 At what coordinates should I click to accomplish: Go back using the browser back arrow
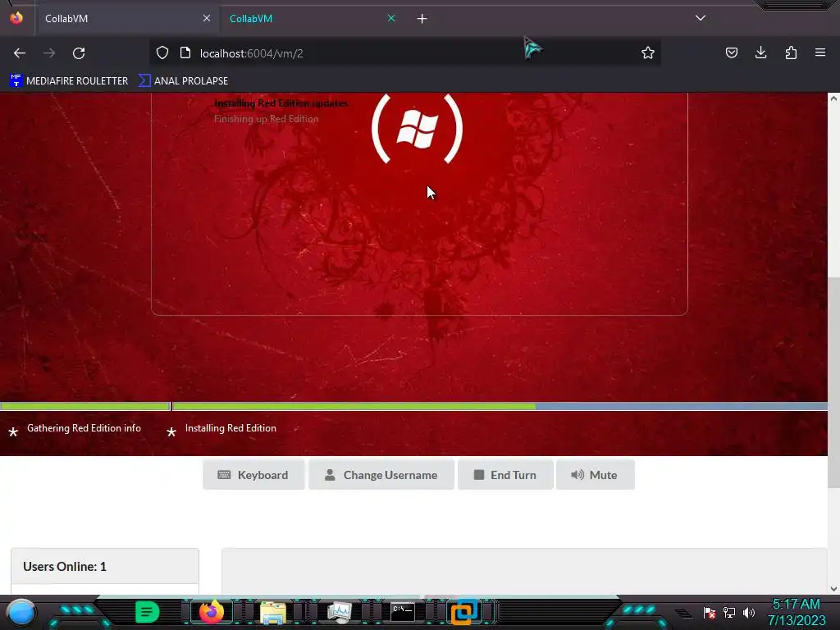(20, 53)
